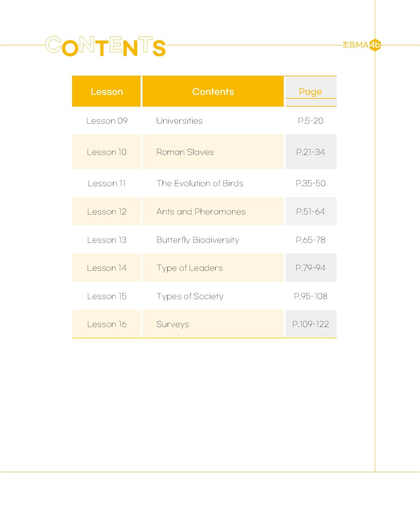Open Ants and Pheromones entry
Screen dimensions: 420x517
(201, 212)
